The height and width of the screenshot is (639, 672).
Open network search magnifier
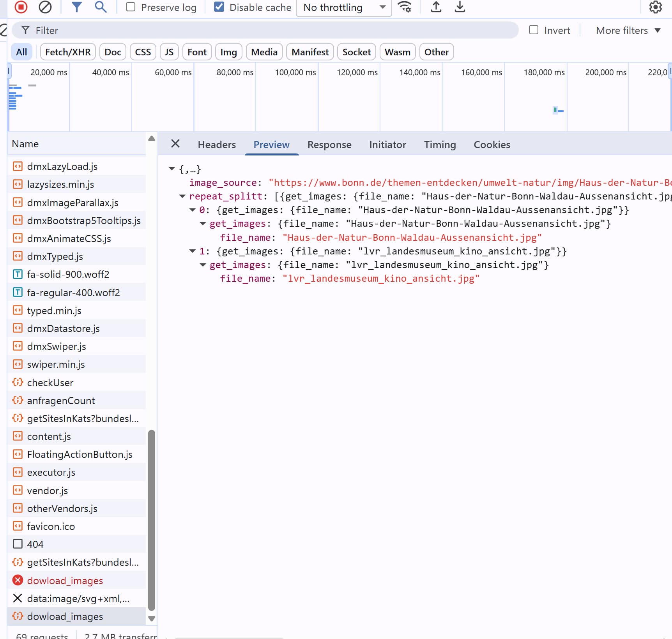coord(101,7)
